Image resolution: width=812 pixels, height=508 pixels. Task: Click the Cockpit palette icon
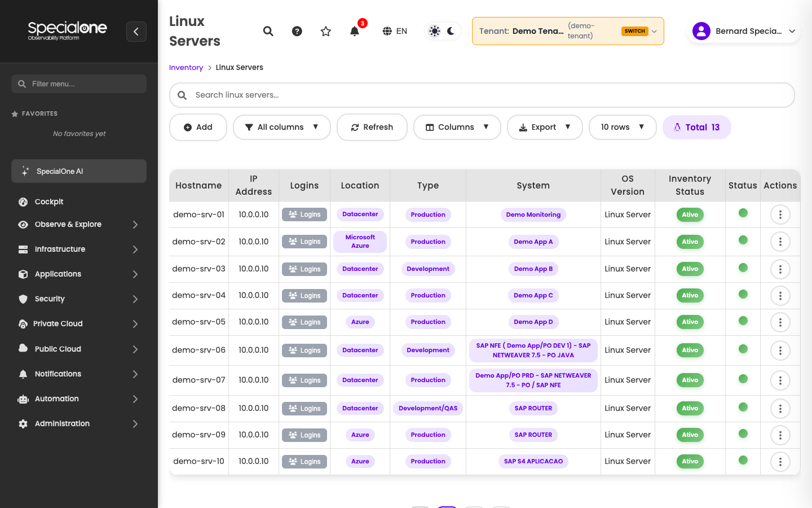(x=23, y=202)
